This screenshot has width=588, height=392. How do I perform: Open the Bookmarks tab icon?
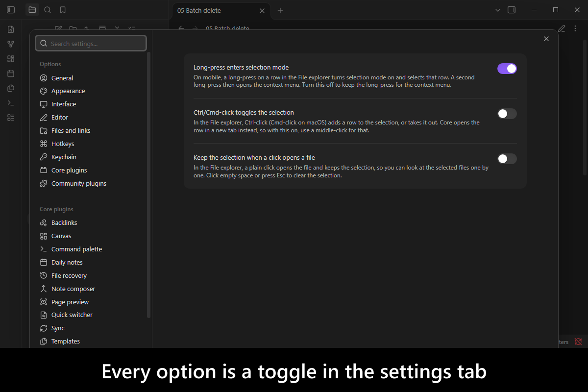[63, 10]
